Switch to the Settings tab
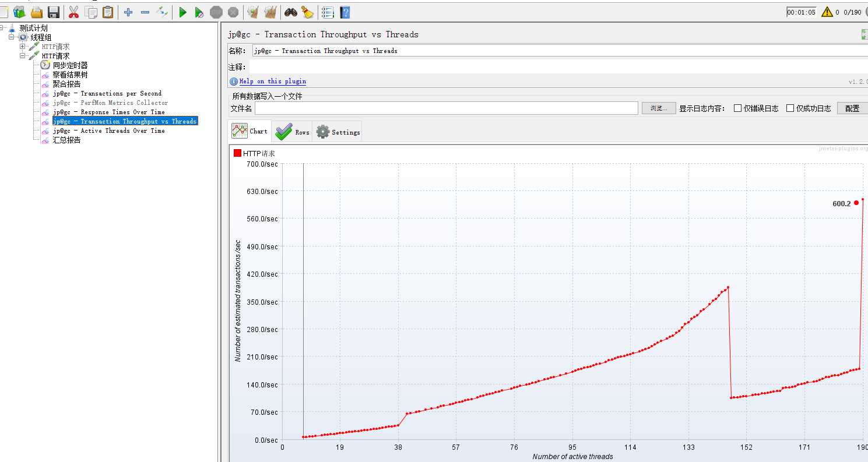The image size is (868, 462). 338,132
